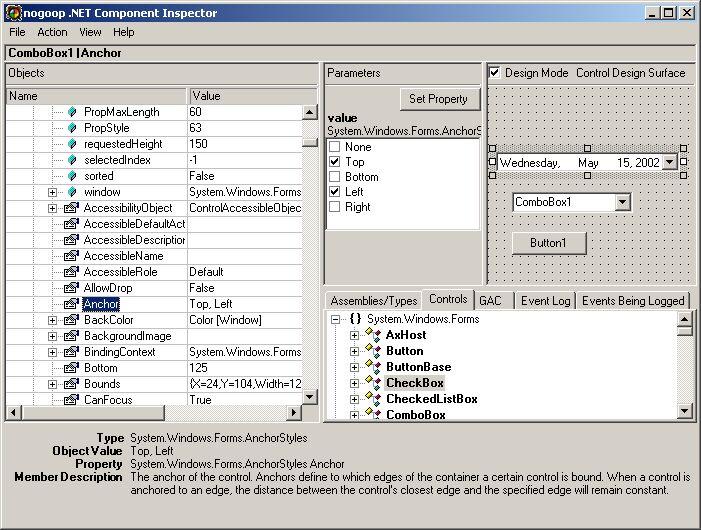
Task: Click the field icon beside PropMaxLength
Action: [x=72, y=112]
